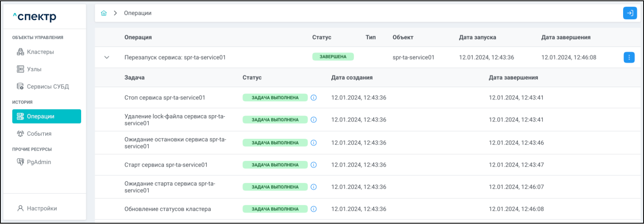Click info icon for 'Старт сервиса' task
The image size is (644, 224).
[x=314, y=165]
